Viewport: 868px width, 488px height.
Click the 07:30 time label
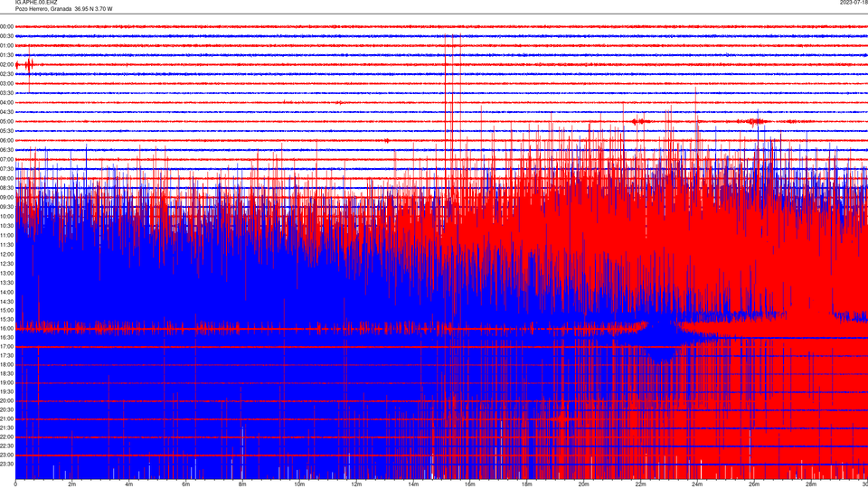[6, 169]
